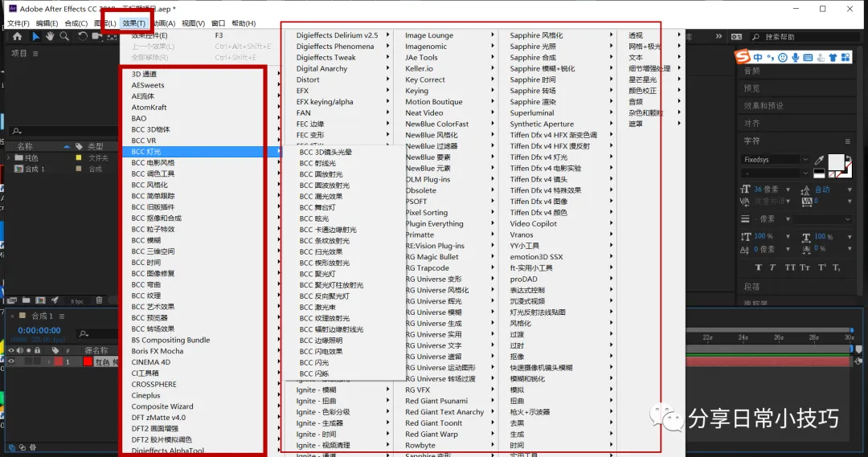The height and width of the screenshot is (457, 868).
Task: Expand layer 1 properties in timeline
Action: [49, 361]
